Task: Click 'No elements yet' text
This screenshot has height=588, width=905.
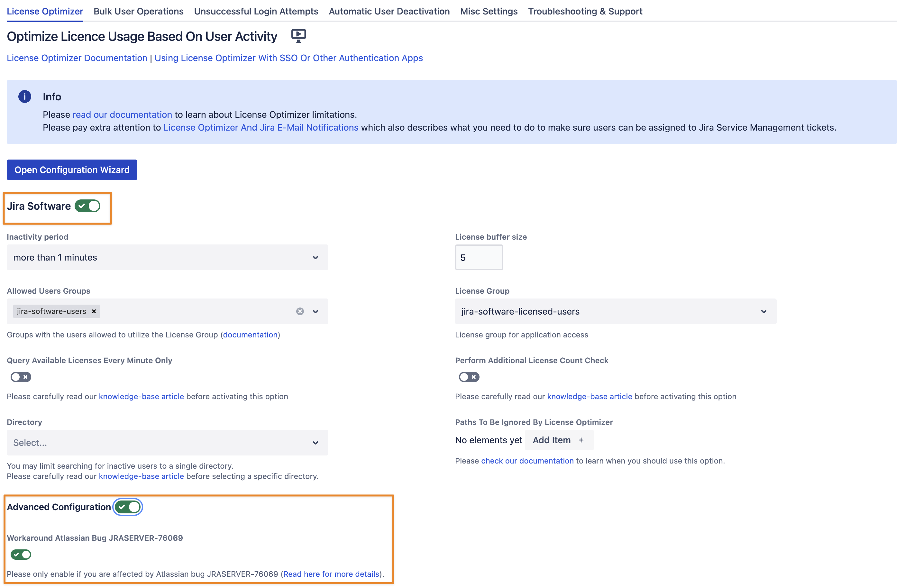Action: tap(489, 440)
